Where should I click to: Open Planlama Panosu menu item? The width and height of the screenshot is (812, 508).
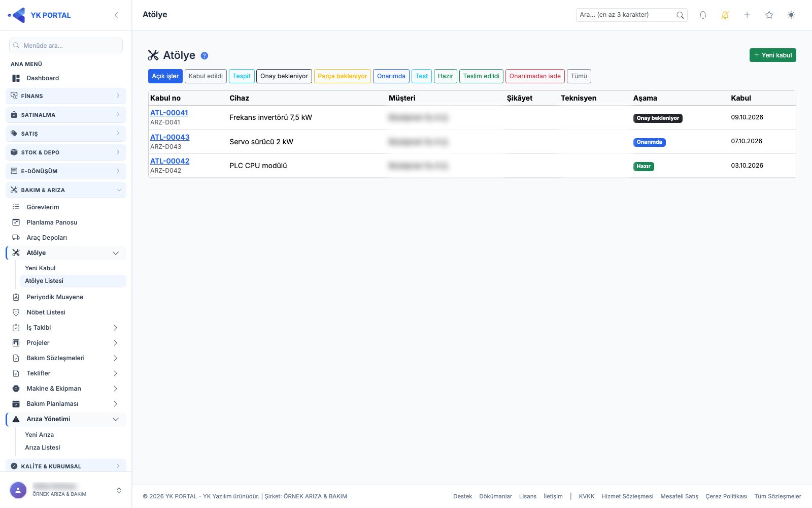click(x=66, y=223)
